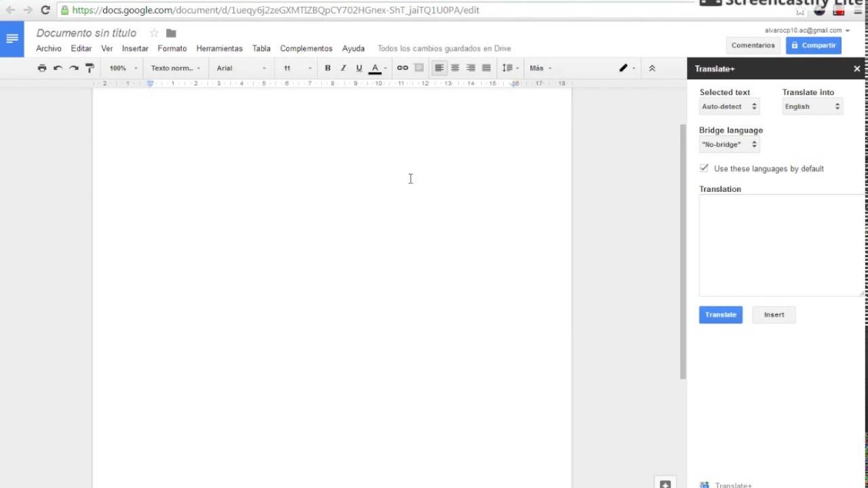Open the Texto normal style dropdown
Viewport: 868px width, 488px height.
(x=176, y=68)
